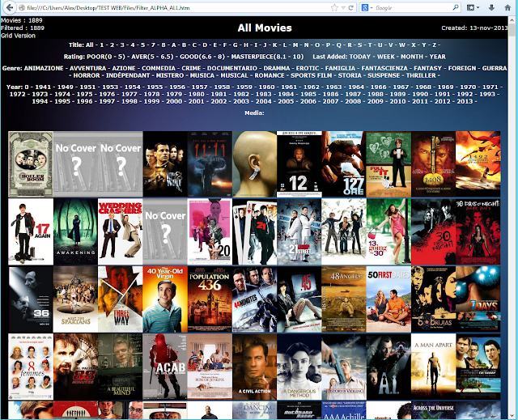The image size is (518, 420).
Task: Filter titles starting with letter M
Action: tap(295, 45)
